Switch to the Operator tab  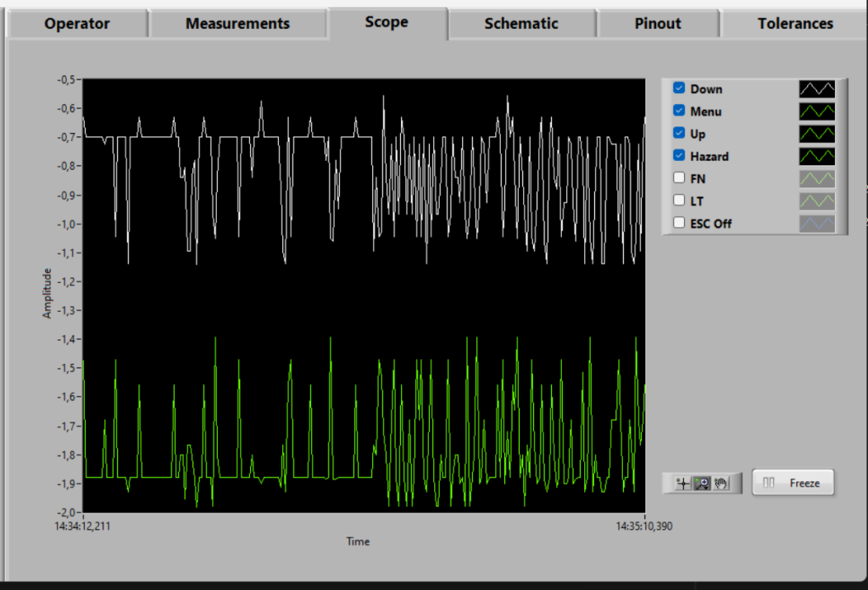click(x=77, y=24)
